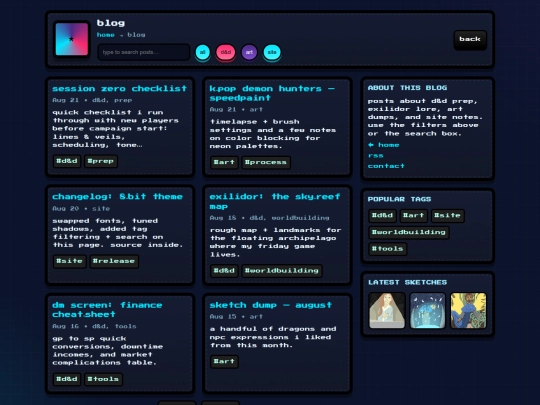Viewport: 540px width, 405px height.
Task: Open the blue night sky sketch thumbnail
Action: (x=428, y=310)
